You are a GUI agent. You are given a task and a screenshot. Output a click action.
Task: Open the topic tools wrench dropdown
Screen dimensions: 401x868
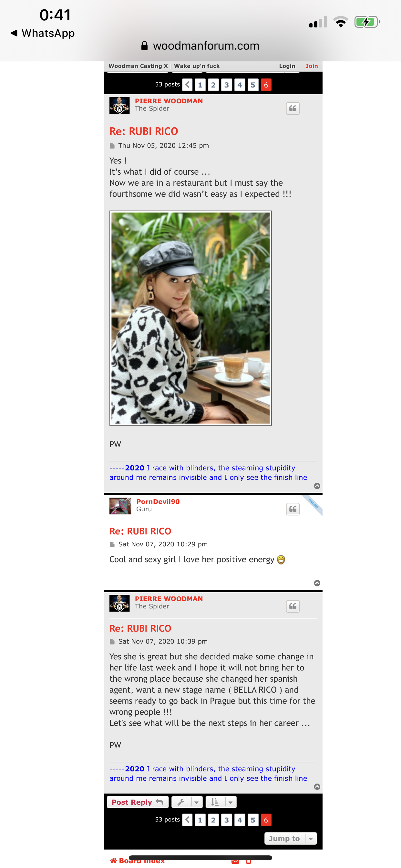pyautogui.click(x=187, y=802)
